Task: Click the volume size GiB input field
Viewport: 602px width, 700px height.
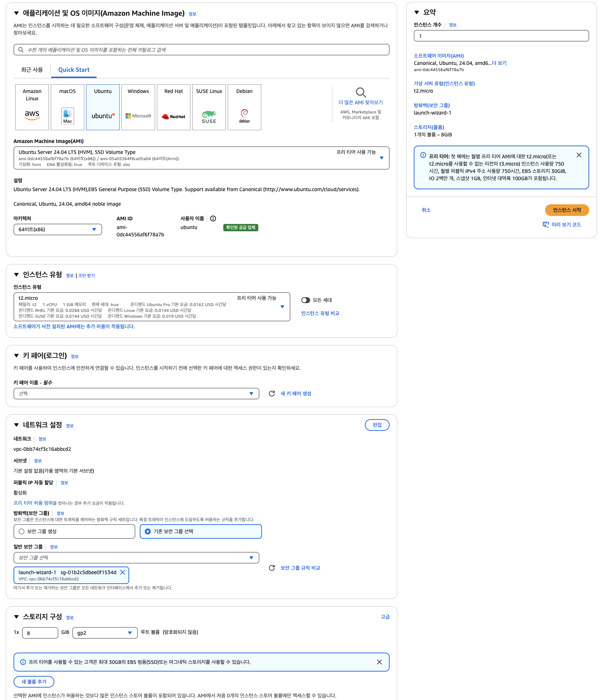Action: point(40,633)
